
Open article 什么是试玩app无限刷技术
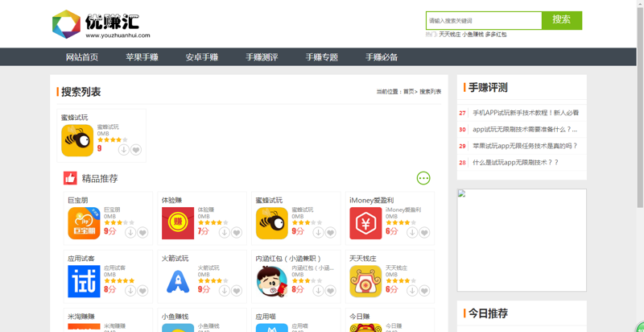pos(516,162)
